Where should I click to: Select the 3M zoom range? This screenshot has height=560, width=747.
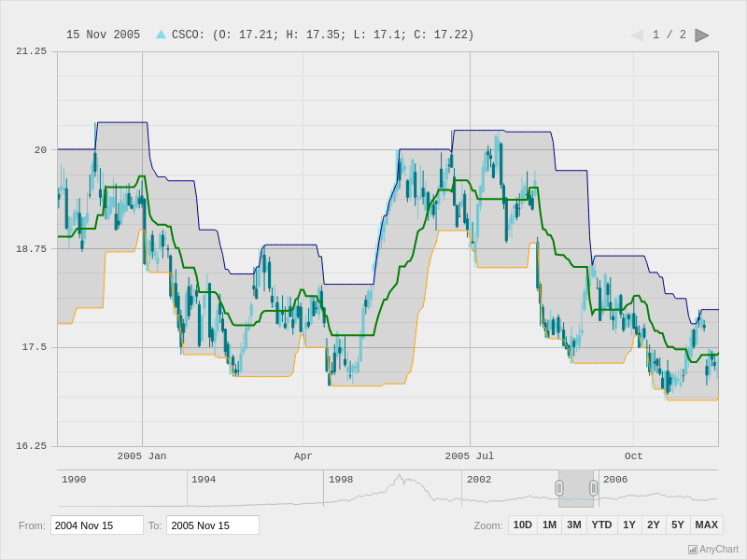pyautogui.click(x=574, y=525)
